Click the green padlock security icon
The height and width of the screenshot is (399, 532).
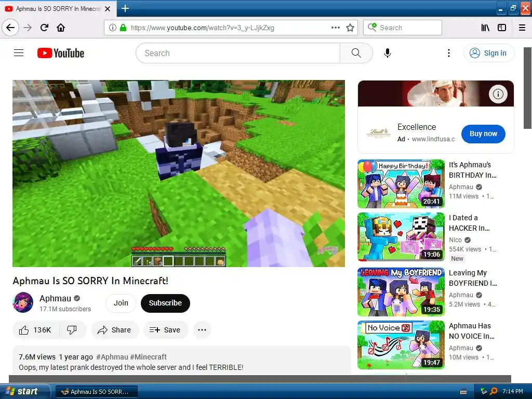pos(123,28)
